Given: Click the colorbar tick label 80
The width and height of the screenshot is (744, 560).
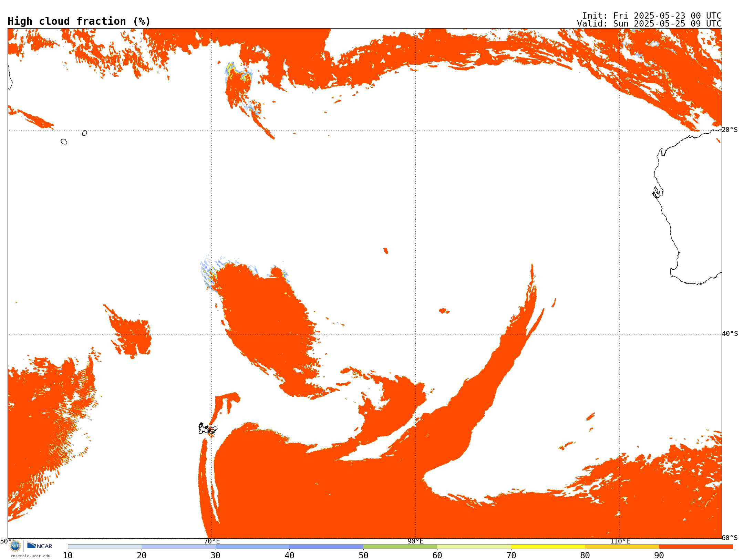Looking at the screenshot, I should tap(585, 556).
